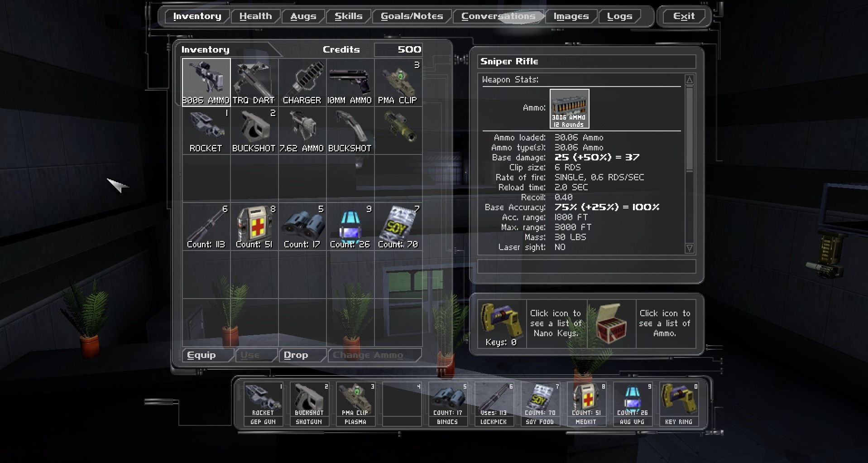Screen dimensions: 868x463
Task: Click the lockpick item in inventory grid
Action: (x=206, y=226)
